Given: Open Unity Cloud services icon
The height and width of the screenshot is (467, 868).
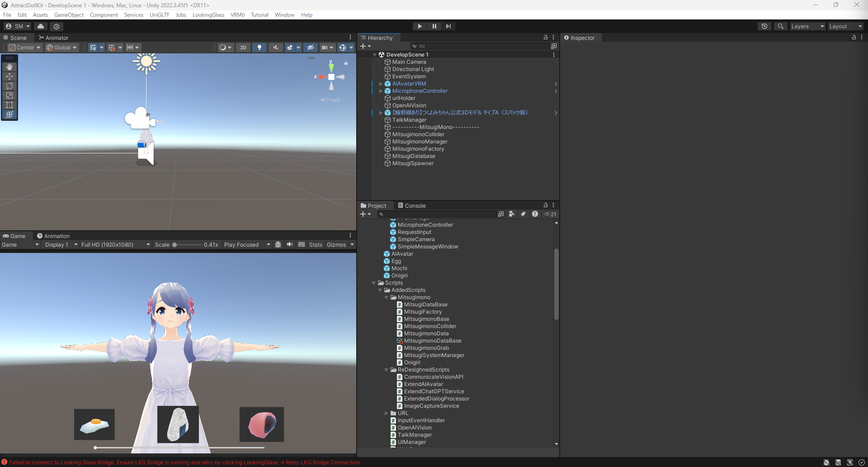Looking at the screenshot, I should [41, 26].
